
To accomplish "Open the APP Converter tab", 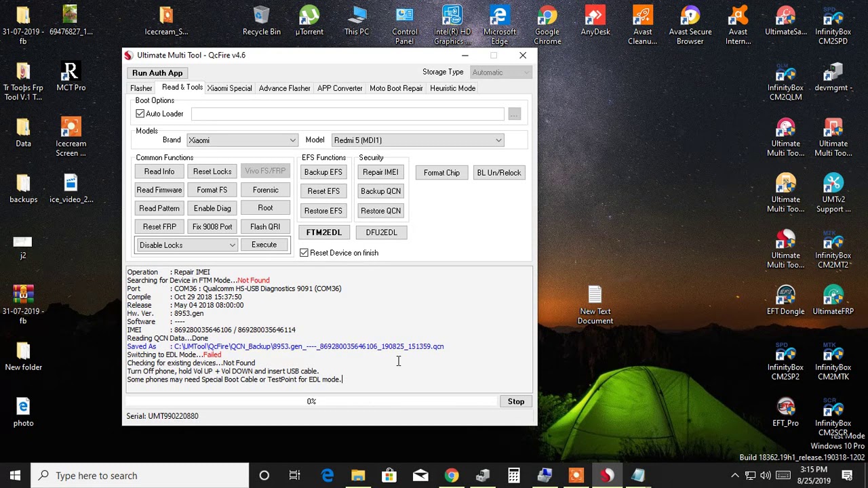I will pos(340,88).
